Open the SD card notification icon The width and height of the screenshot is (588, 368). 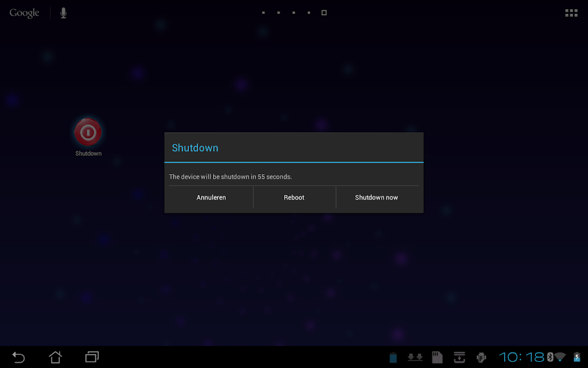point(437,358)
